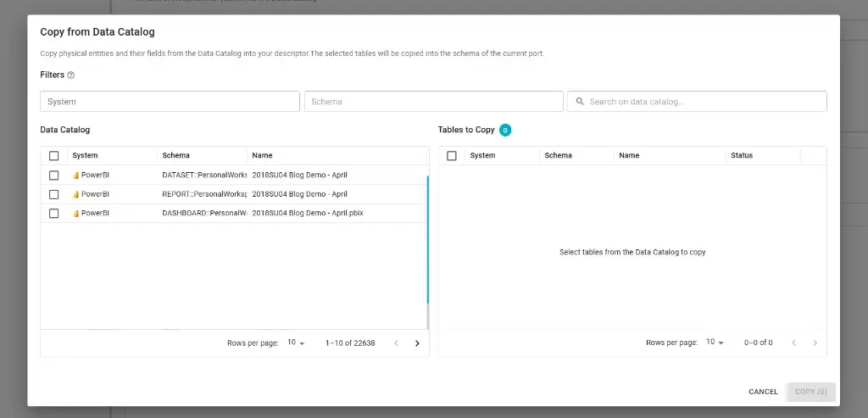The width and height of the screenshot is (868, 418).
Task: Click previous page arrow in Tables to Copy
Action: (793, 343)
